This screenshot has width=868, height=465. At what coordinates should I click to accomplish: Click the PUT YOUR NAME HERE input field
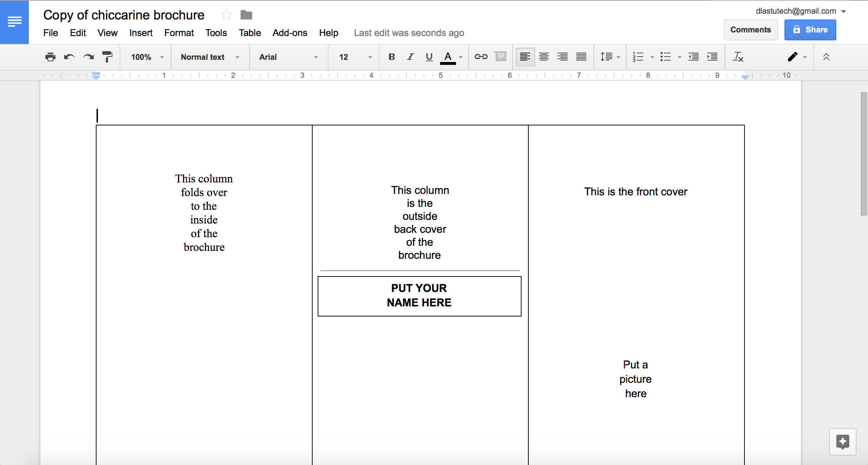419,295
